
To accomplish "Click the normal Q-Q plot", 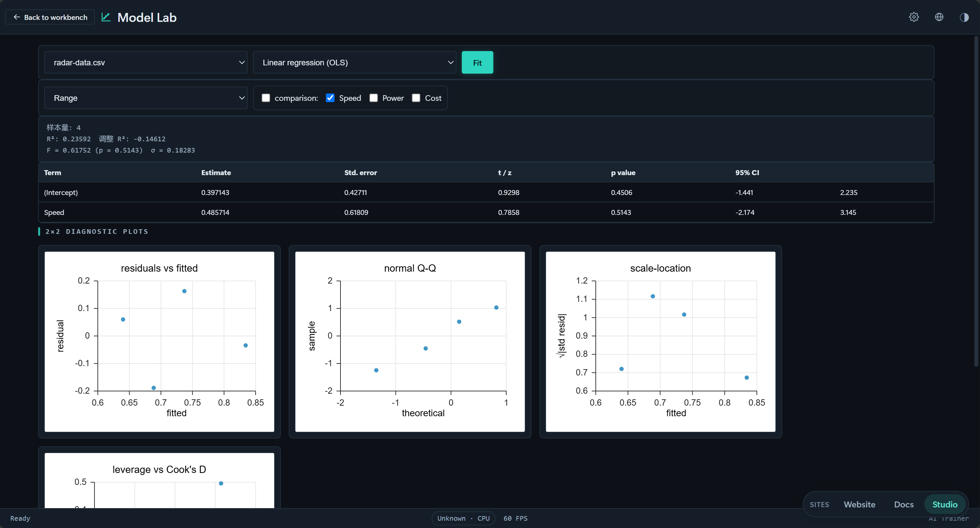I will click(x=410, y=342).
